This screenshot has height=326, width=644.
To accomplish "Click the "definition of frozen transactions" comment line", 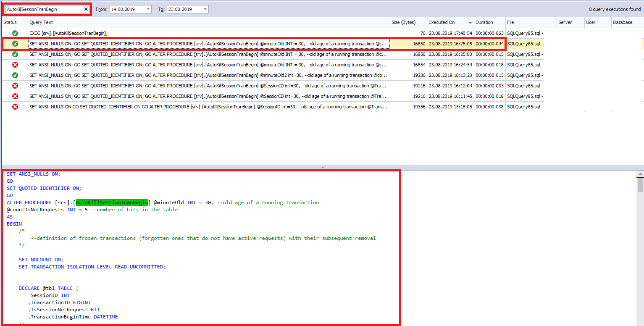I will [x=203, y=238].
